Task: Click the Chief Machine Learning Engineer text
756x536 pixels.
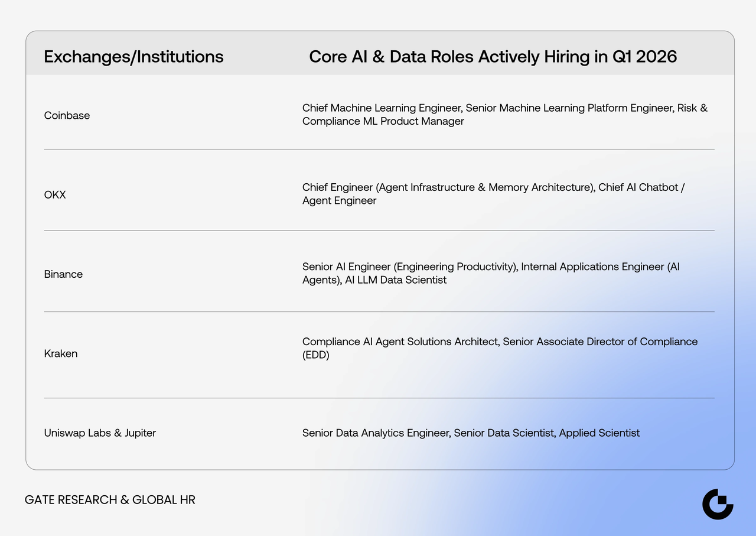Action: click(x=382, y=108)
